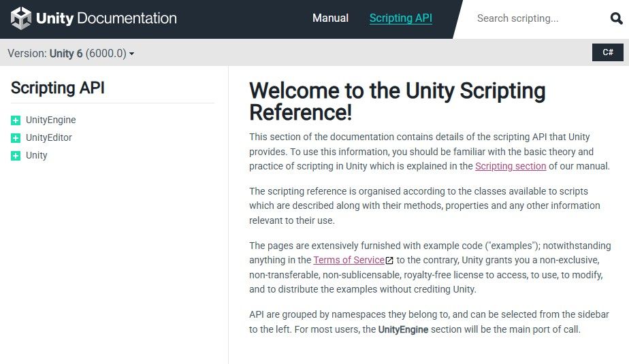Switch to the Manual tab
The width and height of the screenshot is (629, 364).
coord(330,18)
